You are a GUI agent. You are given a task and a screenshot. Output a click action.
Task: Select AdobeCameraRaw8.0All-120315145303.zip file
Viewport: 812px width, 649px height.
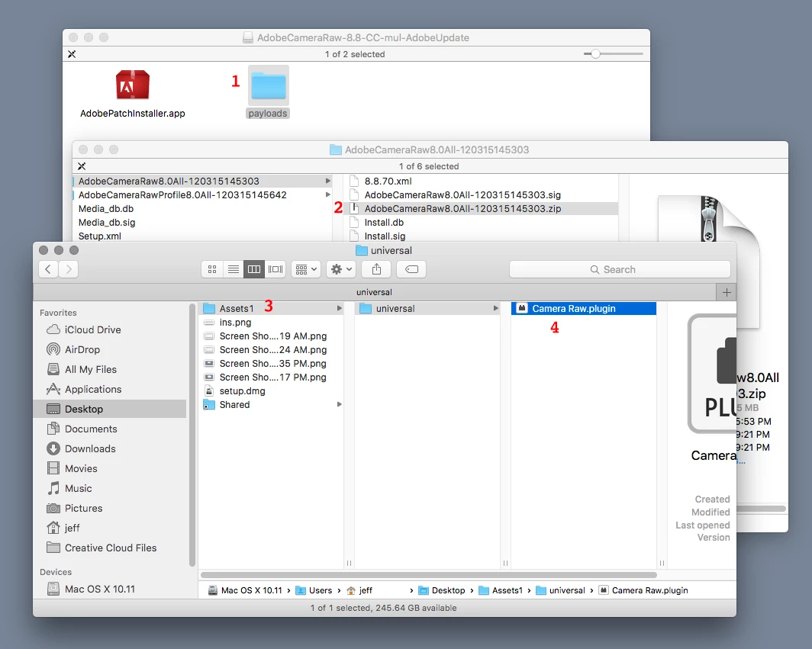point(481,208)
